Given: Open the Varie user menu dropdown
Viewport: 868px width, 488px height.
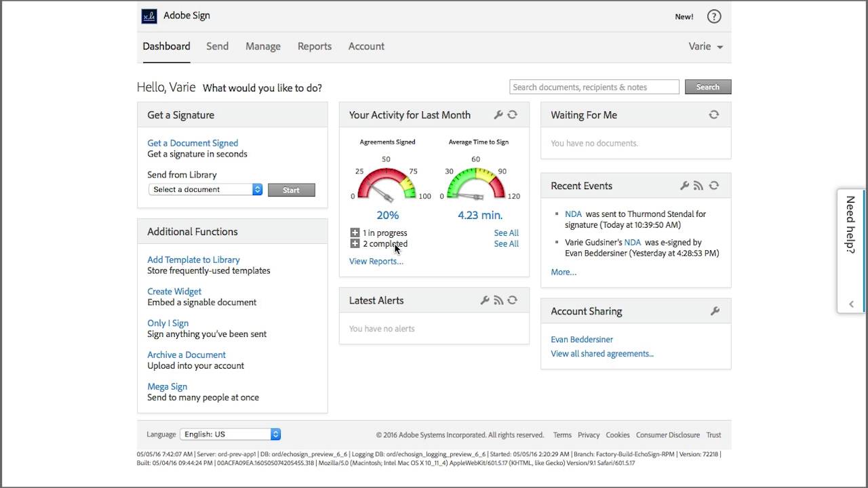Looking at the screenshot, I should tap(706, 46).
